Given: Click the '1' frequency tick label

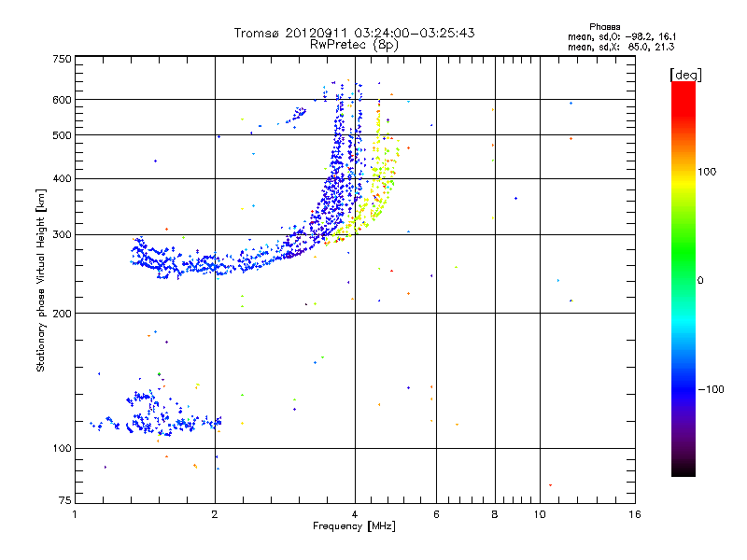Looking at the screenshot, I should 75,514.
